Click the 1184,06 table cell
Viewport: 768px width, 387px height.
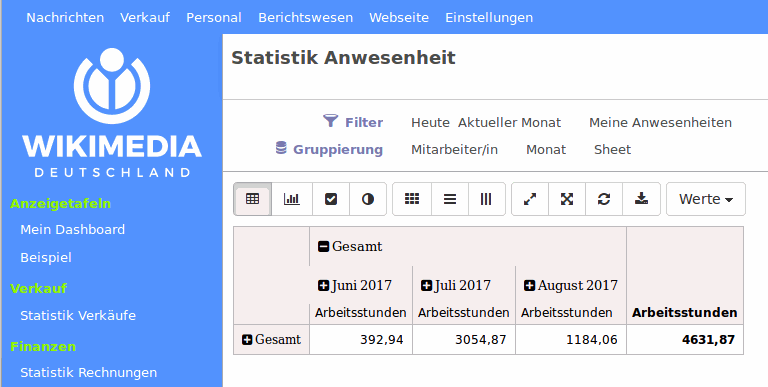[571, 339]
